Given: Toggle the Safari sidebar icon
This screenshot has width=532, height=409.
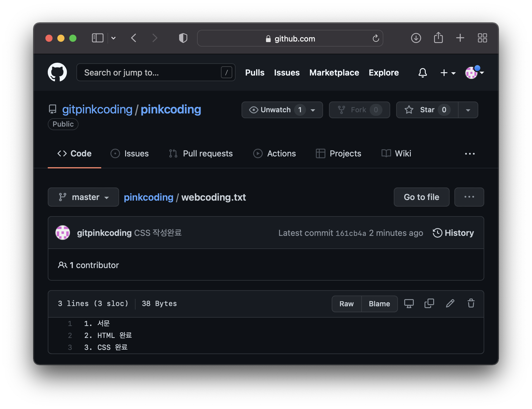Looking at the screenshot, I should point(98,38).
